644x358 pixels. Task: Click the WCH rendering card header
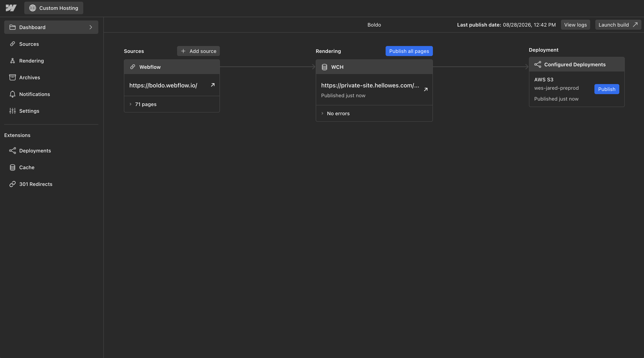click(374, 67)
